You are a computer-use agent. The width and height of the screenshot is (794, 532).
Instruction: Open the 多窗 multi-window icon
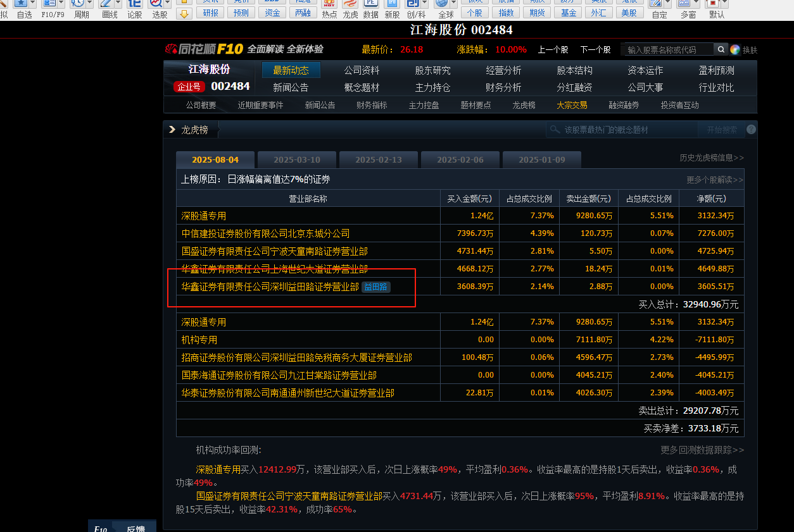pyautogui.click(x=684, y=4)
